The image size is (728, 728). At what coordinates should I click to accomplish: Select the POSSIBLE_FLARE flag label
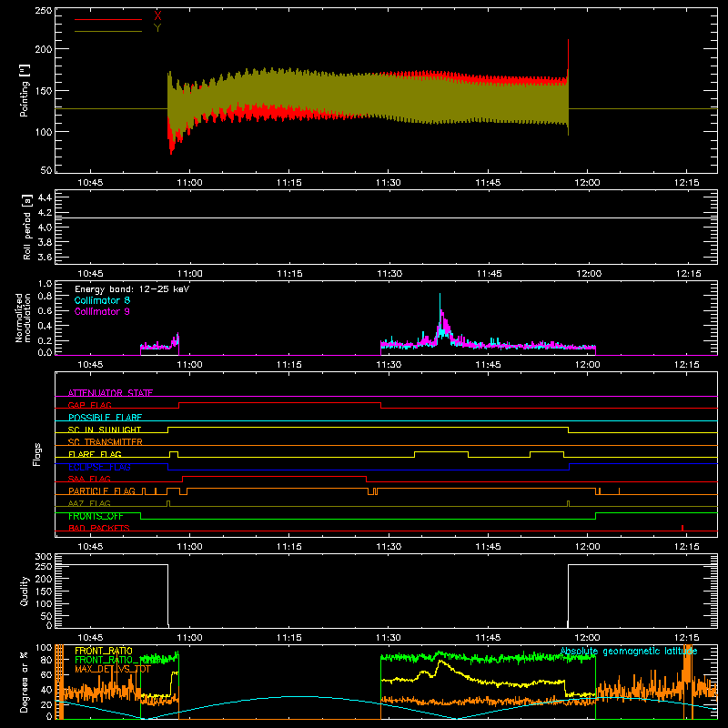pyautogui.click(x=105, y=418)
